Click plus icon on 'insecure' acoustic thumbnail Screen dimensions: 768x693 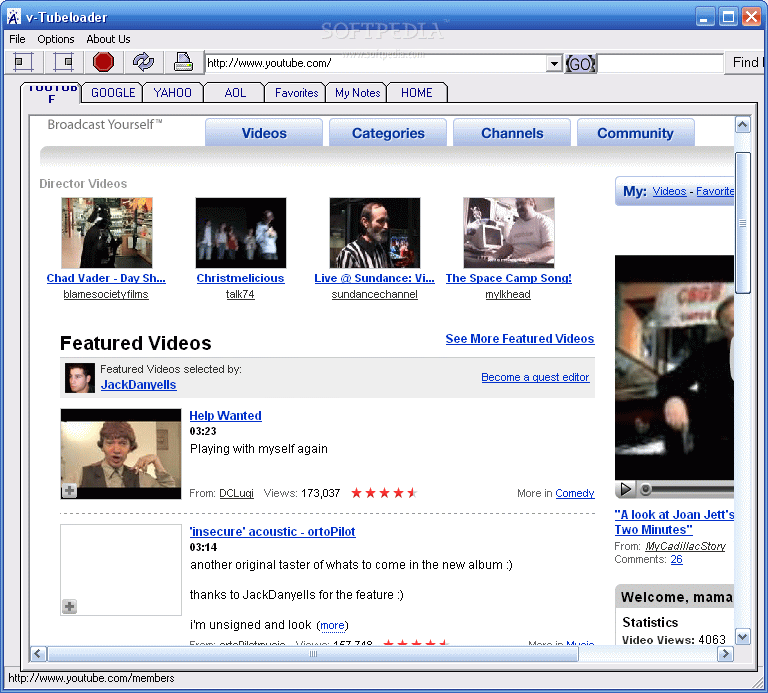point(70,606)
